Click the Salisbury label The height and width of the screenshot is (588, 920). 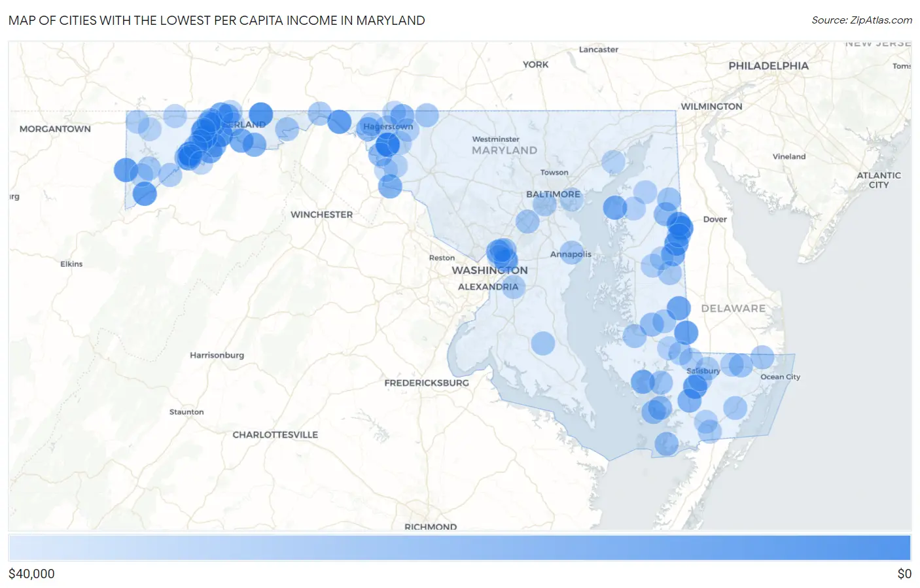coord(703,371)
